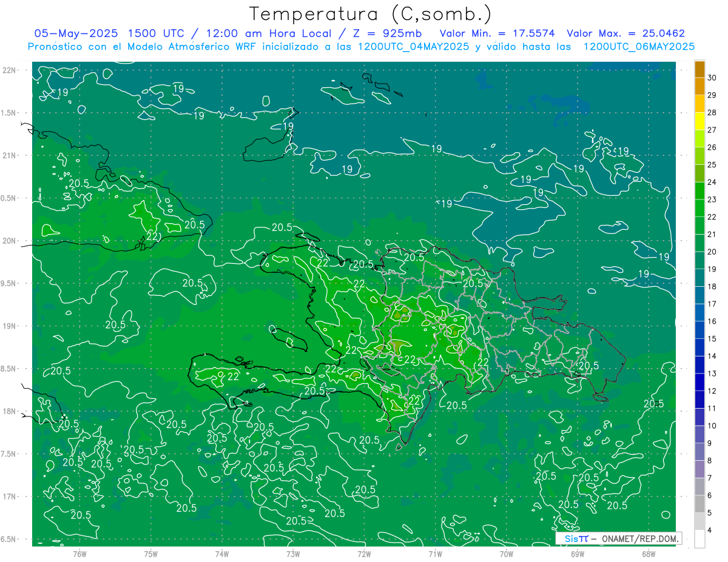Click the legend scale number 17
Screen dimensions: 728x562
[x=712, y=304]
